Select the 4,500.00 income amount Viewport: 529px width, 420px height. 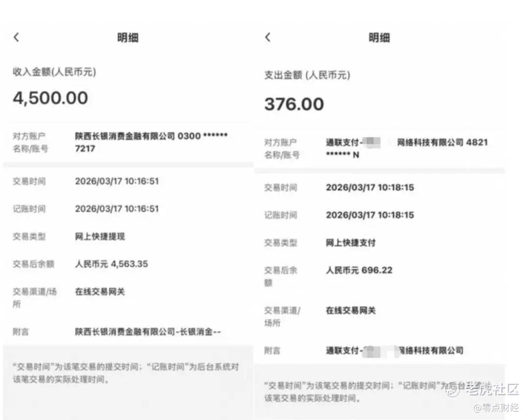pos(50,98)
